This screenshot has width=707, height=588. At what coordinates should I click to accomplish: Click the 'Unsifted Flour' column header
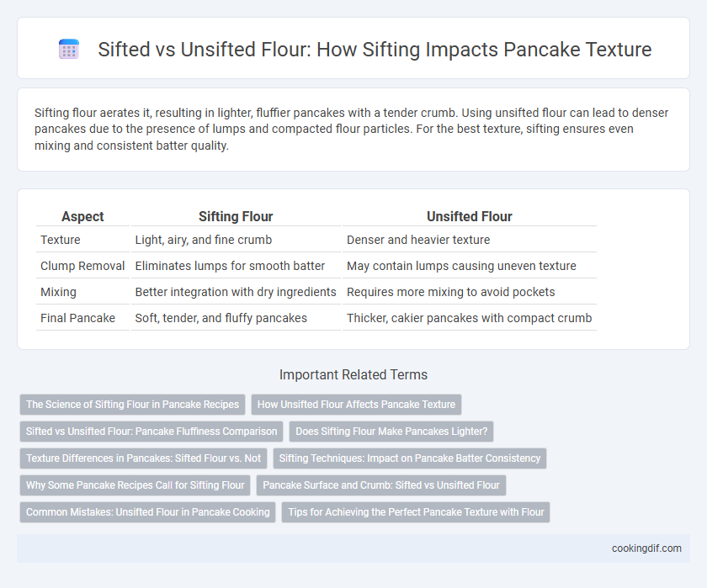[x=470, y=217]
